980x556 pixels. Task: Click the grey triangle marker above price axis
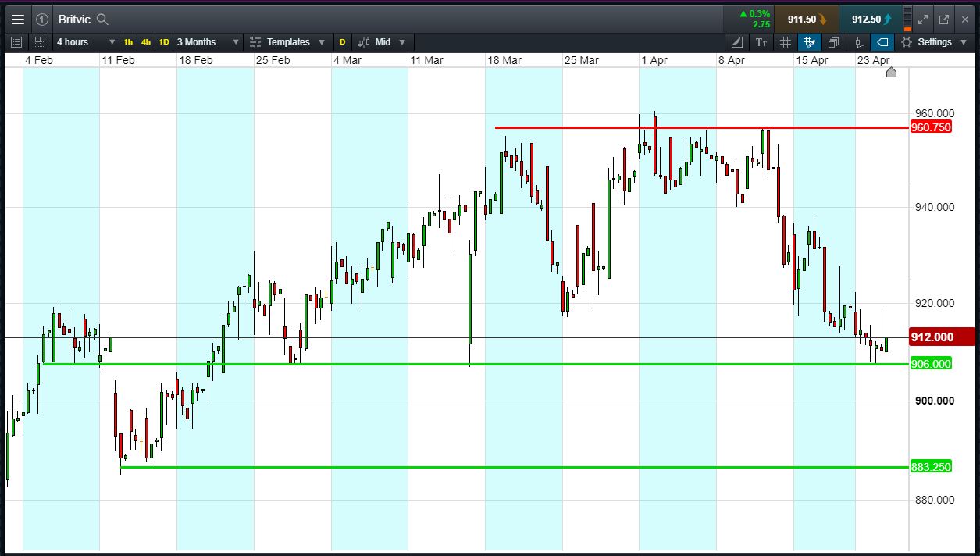(892, 73)
